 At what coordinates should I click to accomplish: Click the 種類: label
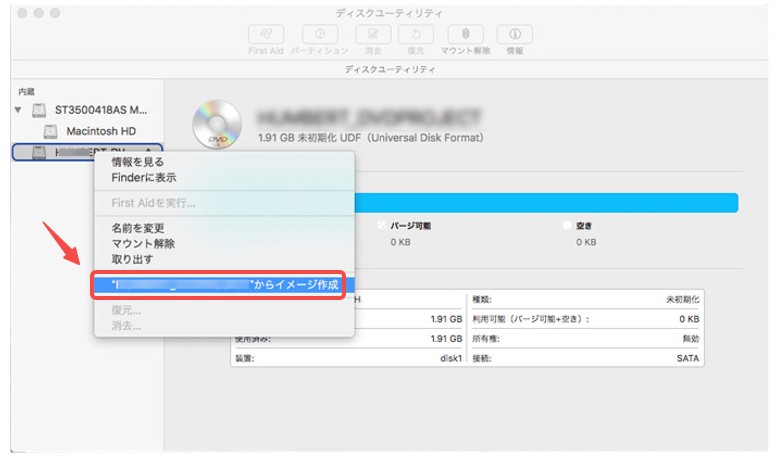pos(482,299)
